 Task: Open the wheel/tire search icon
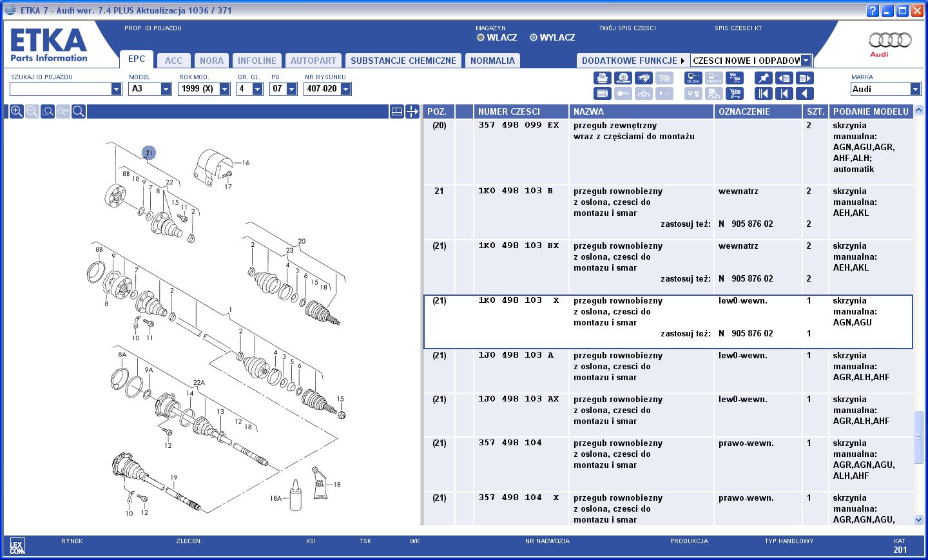pos(623,78)
